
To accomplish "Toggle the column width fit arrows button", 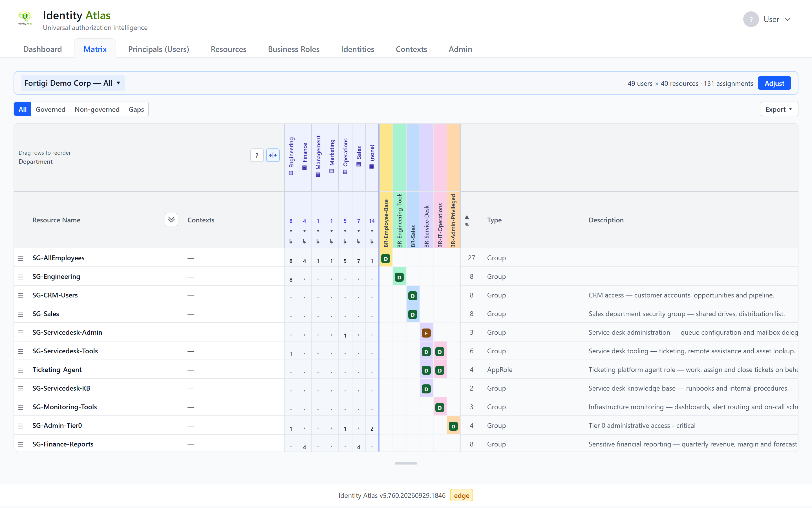I will 273,155.
